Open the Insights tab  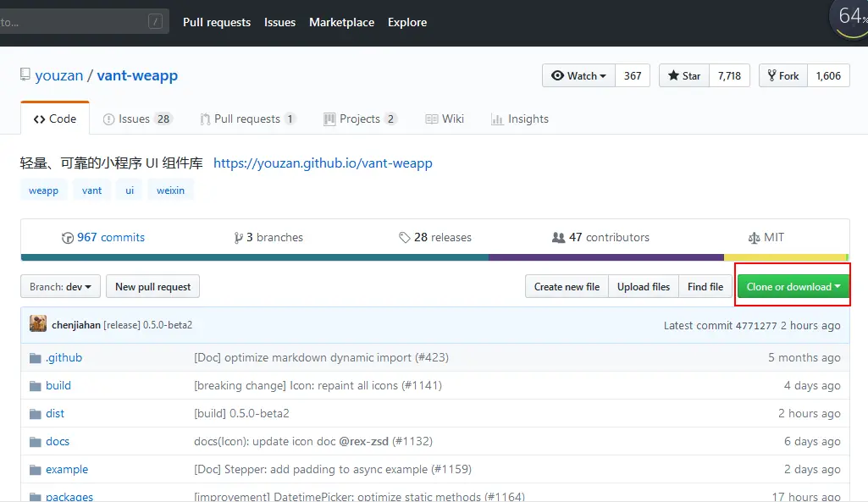click(520, 119)
